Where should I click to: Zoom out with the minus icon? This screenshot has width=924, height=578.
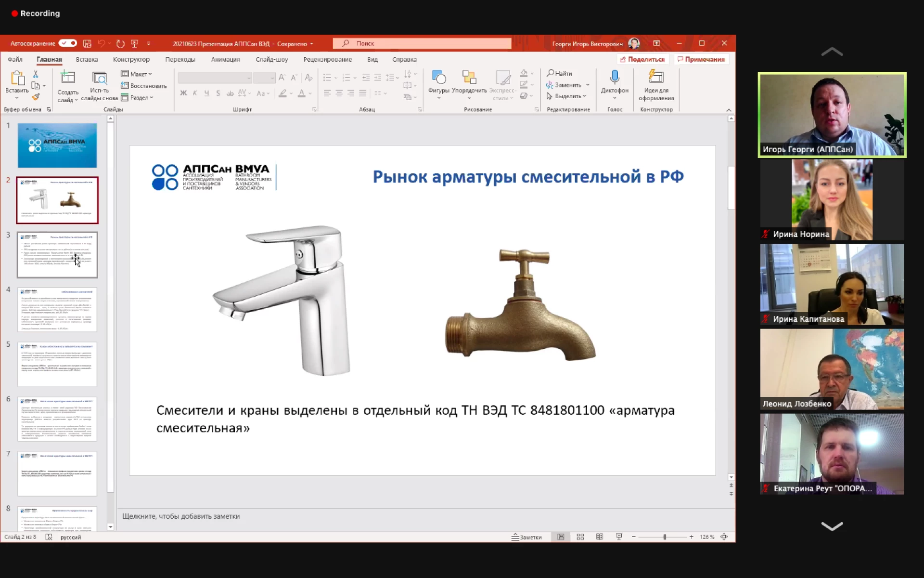pyautogui.click(x=634, y=537)
